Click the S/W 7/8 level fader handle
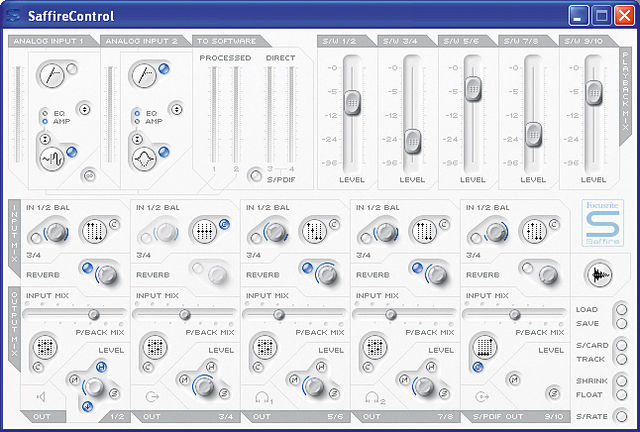This screenshot has width=640, height=432. pos(533,134)
